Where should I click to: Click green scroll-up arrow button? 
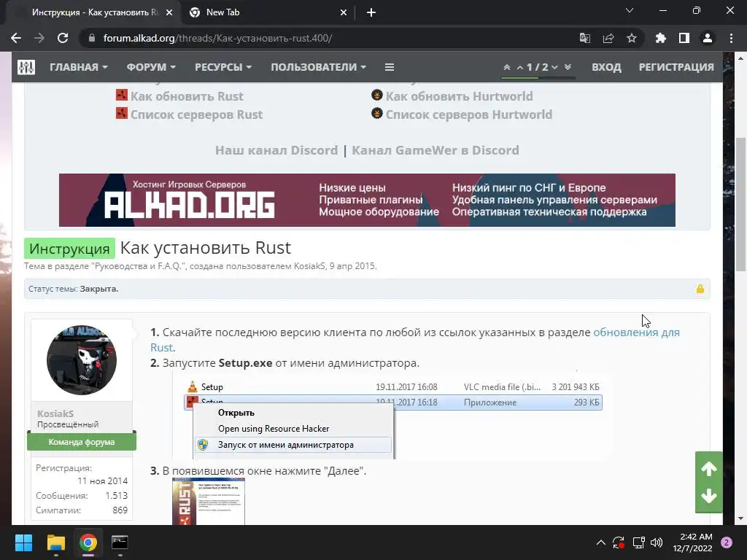point(708,469)
